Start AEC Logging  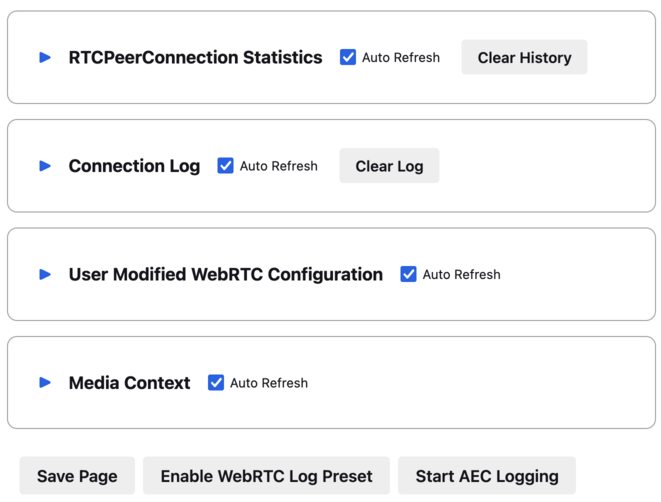[x=486, y=476]
